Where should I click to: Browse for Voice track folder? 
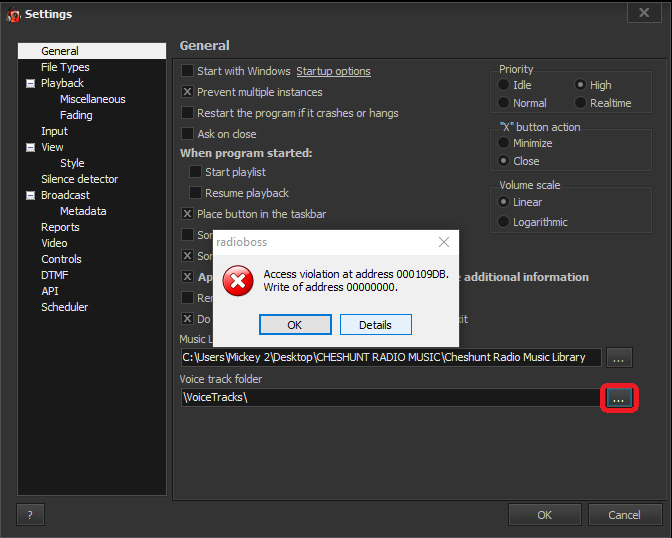point(618,398)
